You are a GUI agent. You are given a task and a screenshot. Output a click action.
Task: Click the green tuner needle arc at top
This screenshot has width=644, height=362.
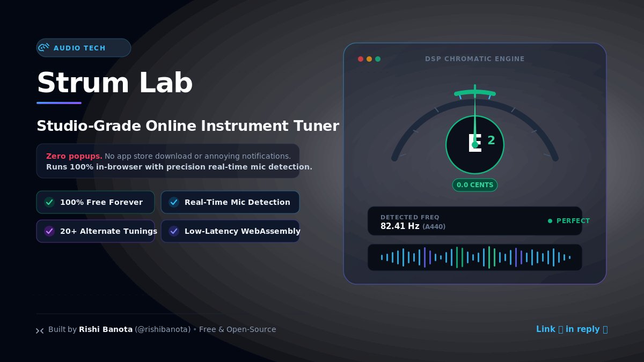pyautogui.click(x=475, y=93)
